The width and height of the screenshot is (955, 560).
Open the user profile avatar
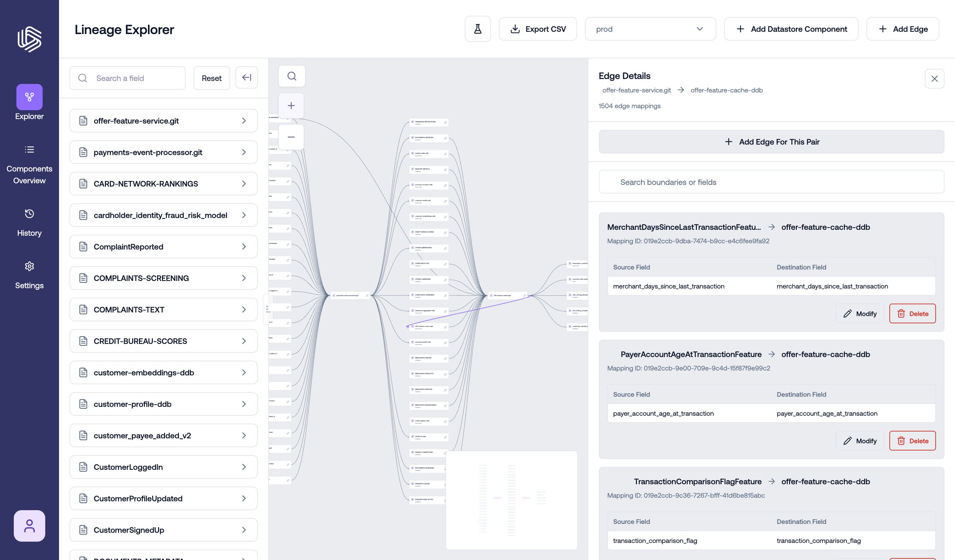(x=29, y=526)
